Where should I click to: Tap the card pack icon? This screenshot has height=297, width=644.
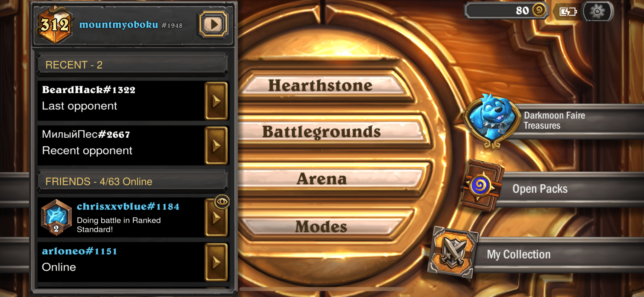481,186
